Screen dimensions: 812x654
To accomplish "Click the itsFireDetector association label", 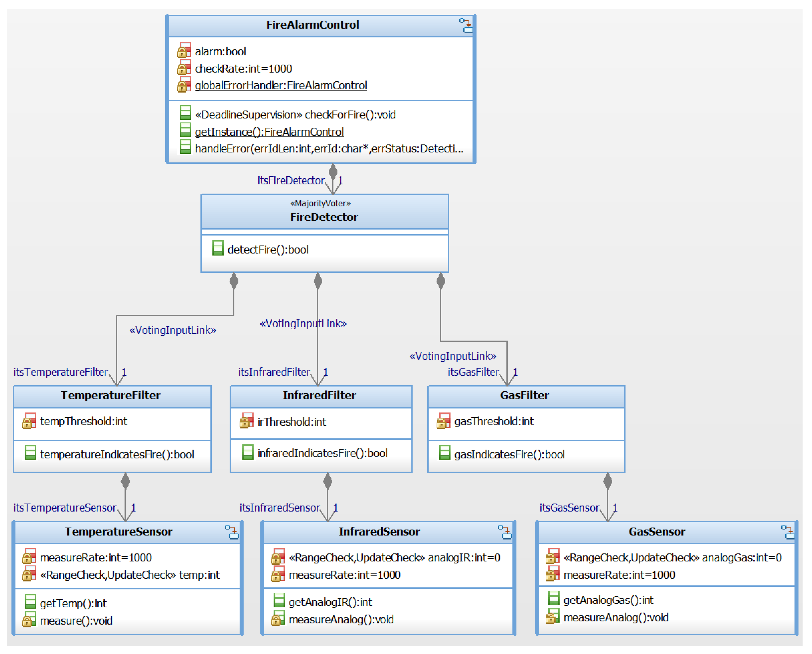I will tap(290, 181).
